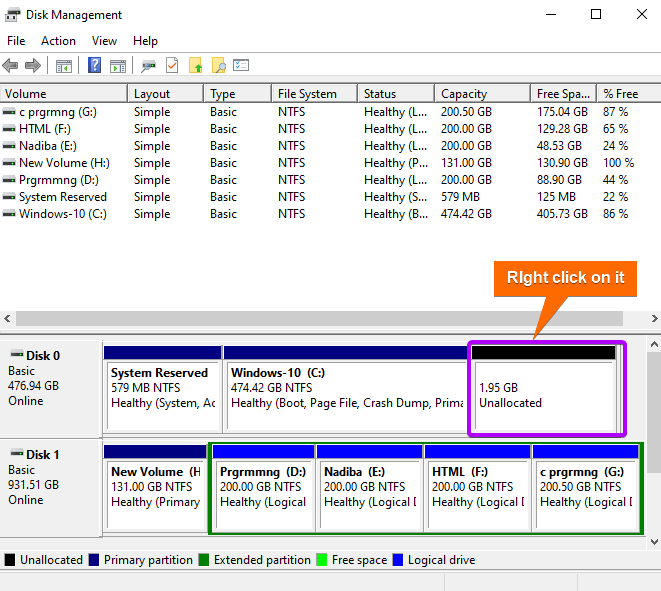
Task: Sort by the % Free column header
Action: (629, 94)
